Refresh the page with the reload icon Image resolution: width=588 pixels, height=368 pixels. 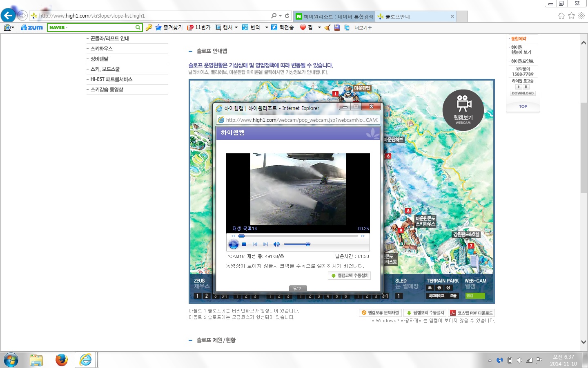(x=287, y=16)
